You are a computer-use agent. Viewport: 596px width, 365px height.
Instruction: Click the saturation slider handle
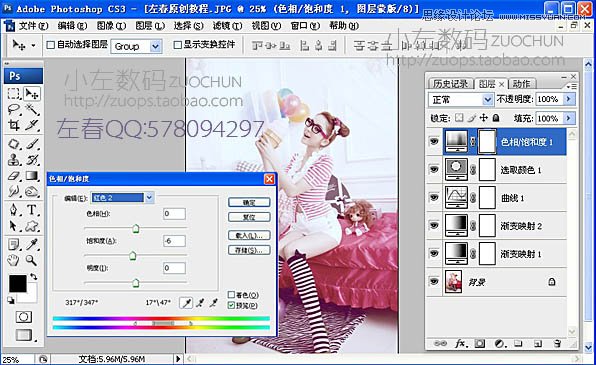click(x=132, y=256)
